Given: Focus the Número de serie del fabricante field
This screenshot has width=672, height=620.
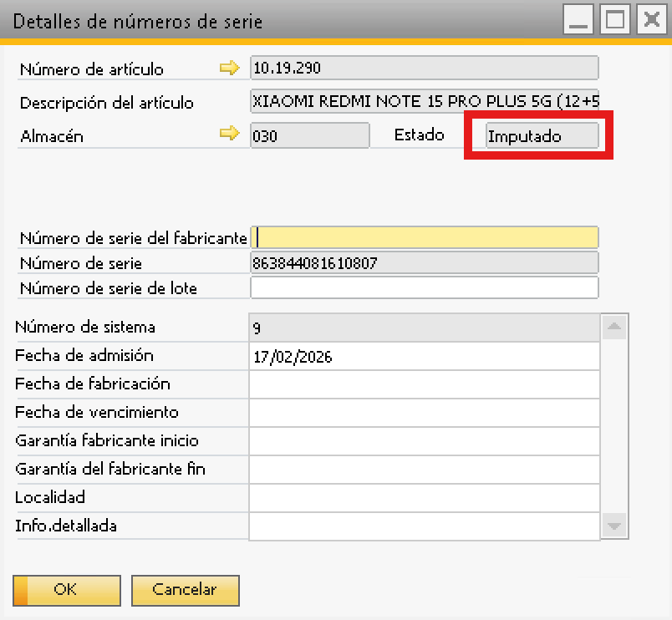Looking at the screenshot, I should click(425, 237).
